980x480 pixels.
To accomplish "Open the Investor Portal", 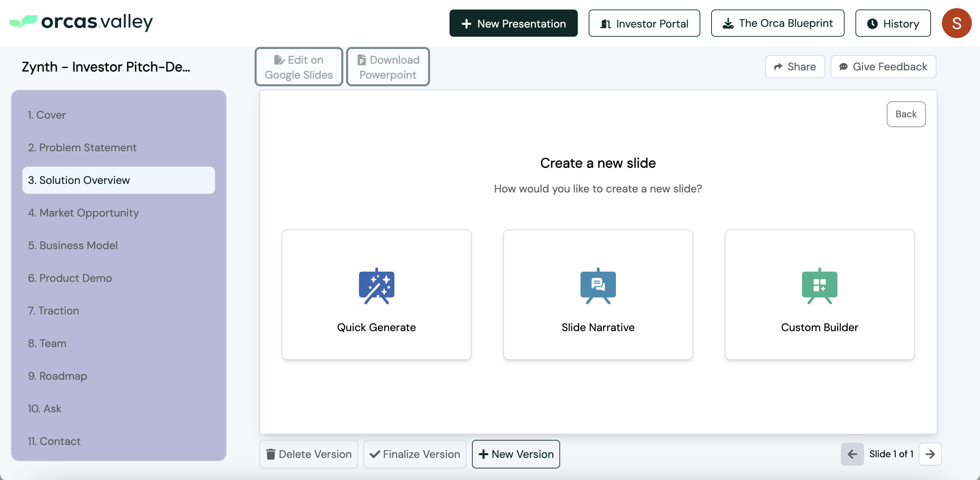I will point(644,23).
